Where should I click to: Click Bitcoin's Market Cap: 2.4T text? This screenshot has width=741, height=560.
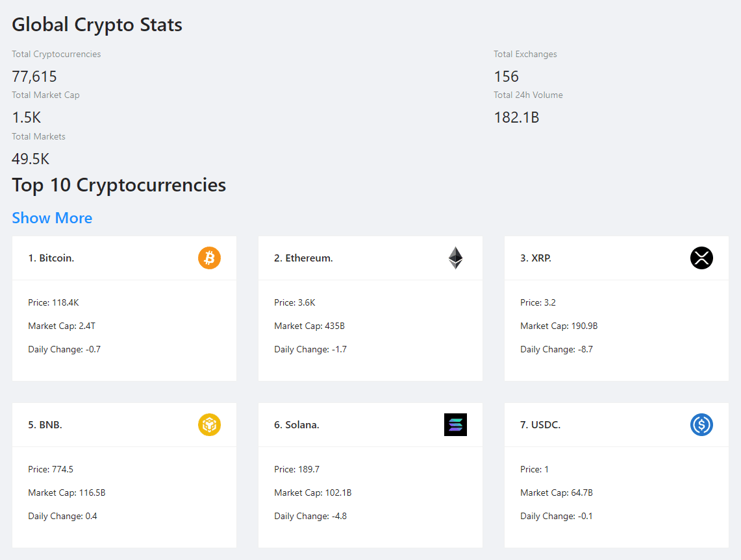[x=62, y=326]
